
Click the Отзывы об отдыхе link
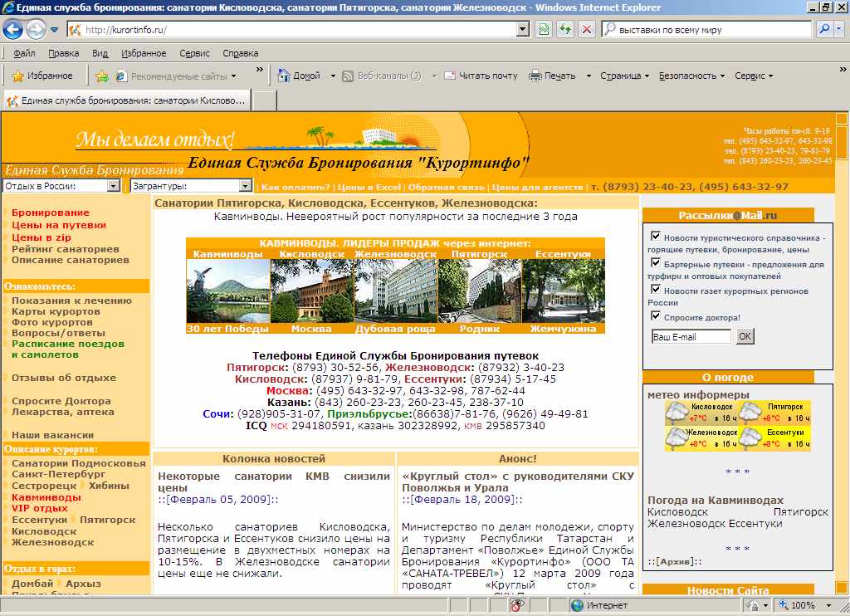[x=63, y=378]
